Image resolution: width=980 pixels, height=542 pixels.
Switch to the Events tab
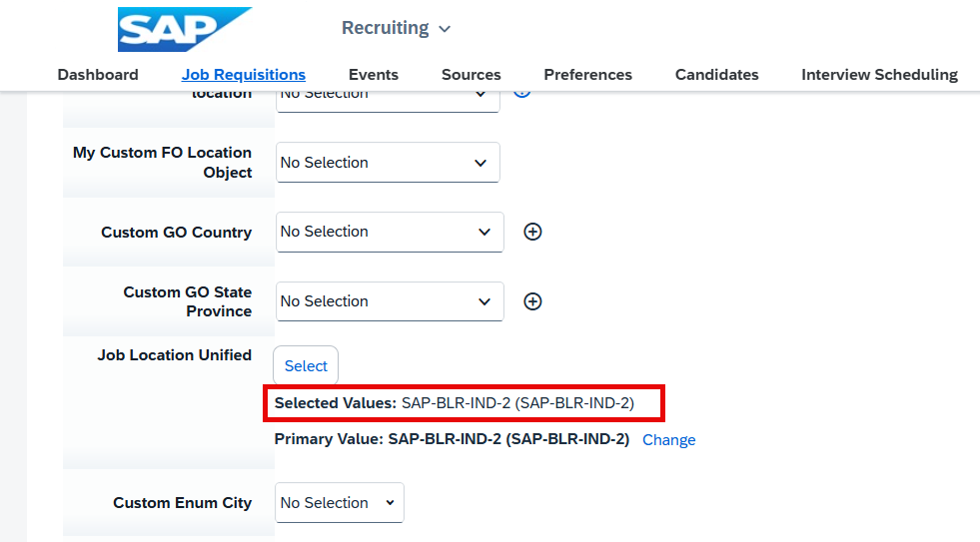tap(374, 74)
